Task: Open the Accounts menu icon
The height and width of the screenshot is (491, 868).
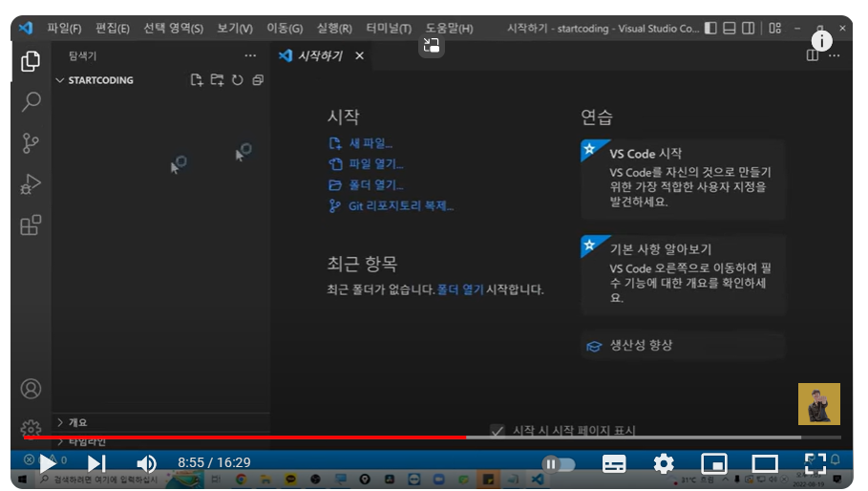Action: 31,389
